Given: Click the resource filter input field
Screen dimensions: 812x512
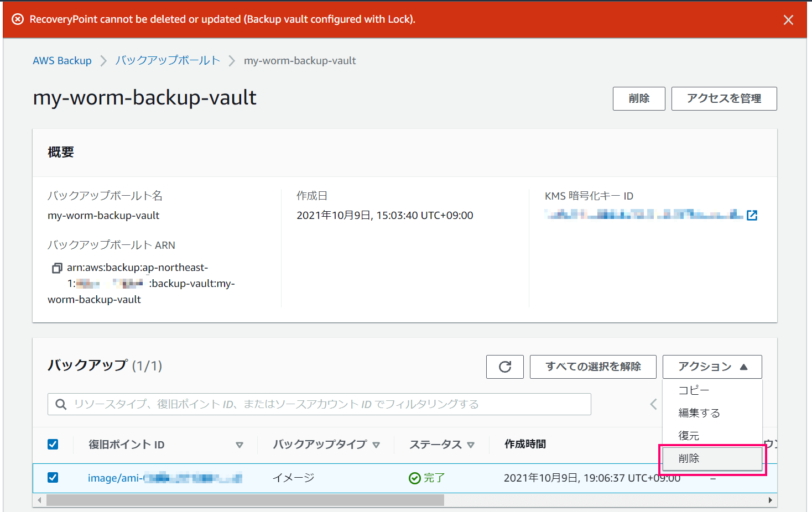Looking at the screenshot, I should [277, 404].
